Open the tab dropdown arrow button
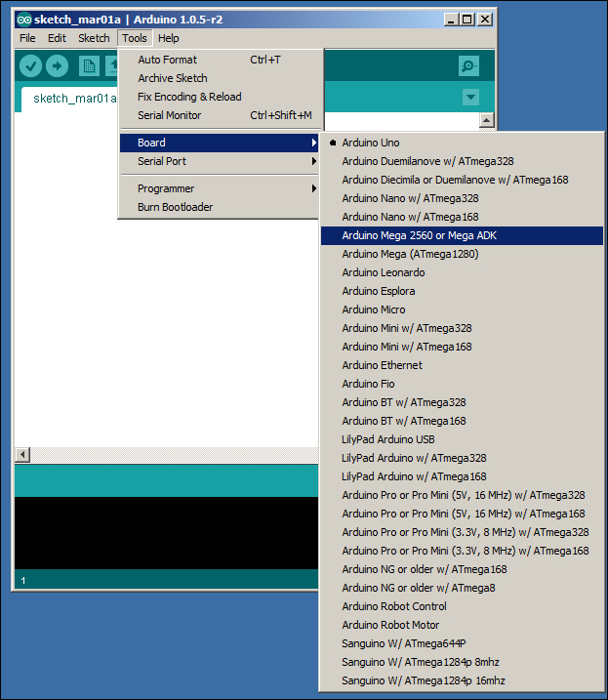The width and height of the screenshot is (608, 700). tap(470, 97)
